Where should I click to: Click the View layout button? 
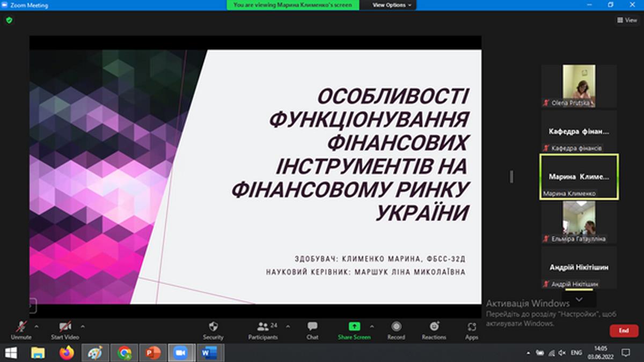627,20
